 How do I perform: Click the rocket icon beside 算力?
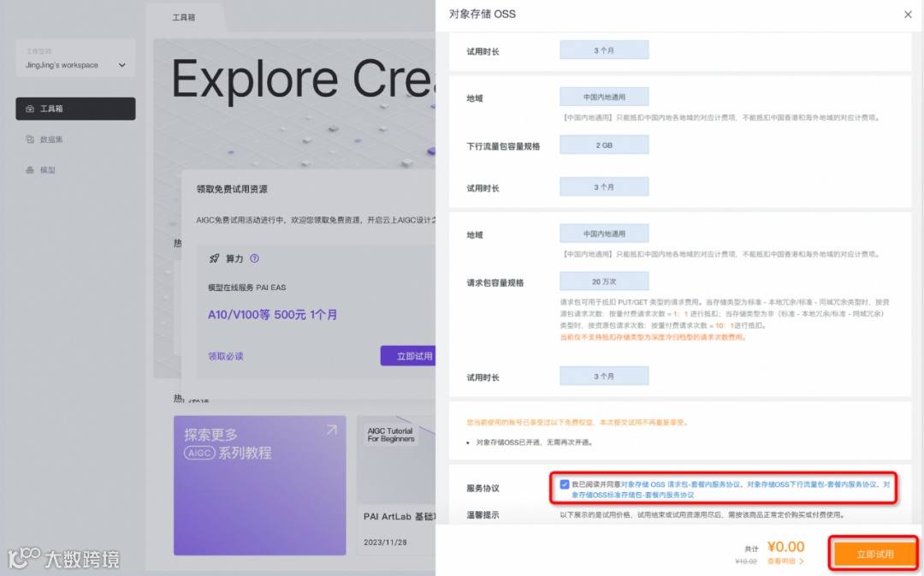[x=215, y=258]
